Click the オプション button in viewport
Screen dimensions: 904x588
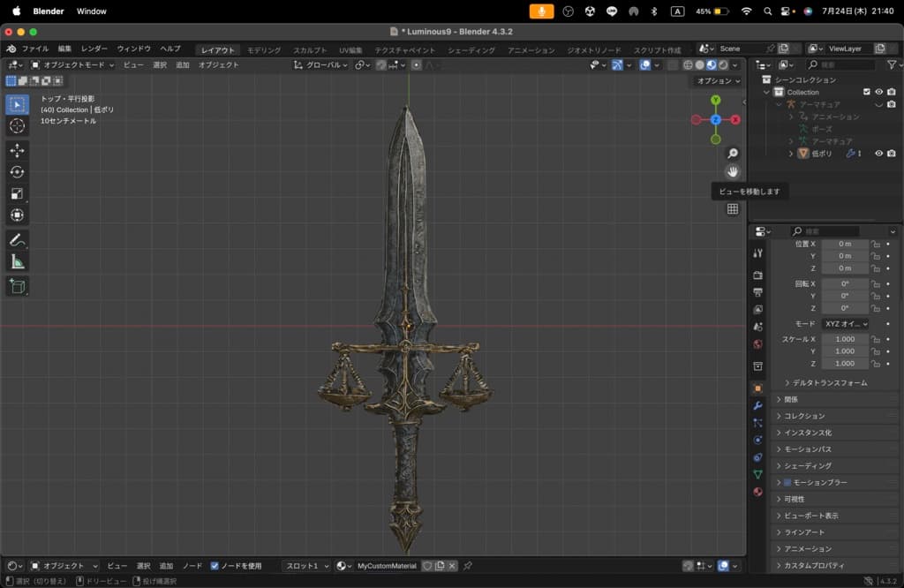coord(718,81)
